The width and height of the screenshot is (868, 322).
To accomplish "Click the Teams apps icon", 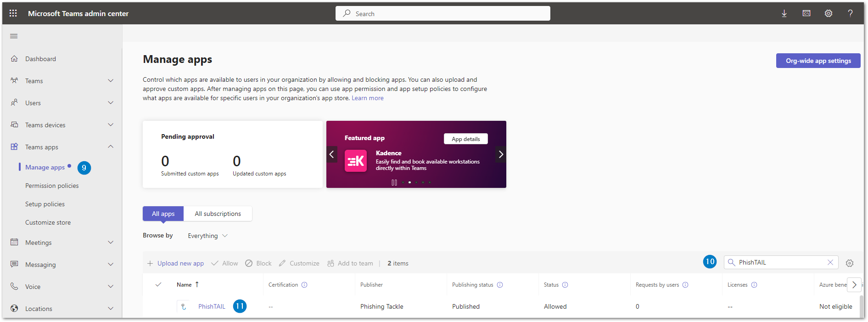I will click(x=14, y=147).
